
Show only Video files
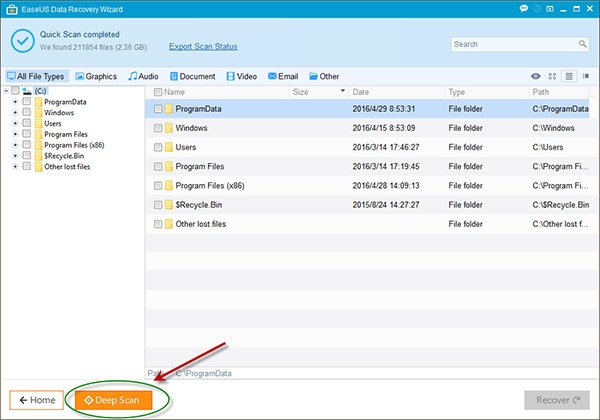(x=243, y=76)
